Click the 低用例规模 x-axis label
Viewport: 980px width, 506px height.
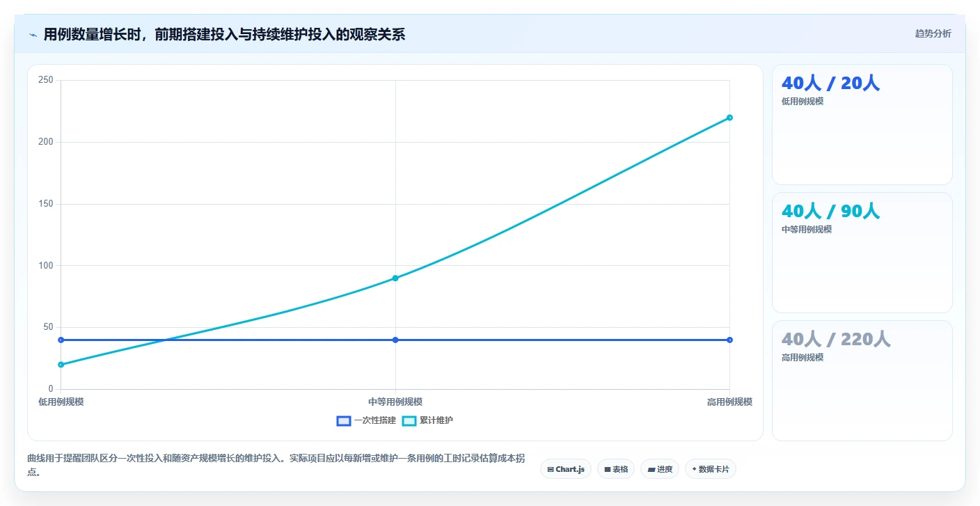[x=61, y=402]
